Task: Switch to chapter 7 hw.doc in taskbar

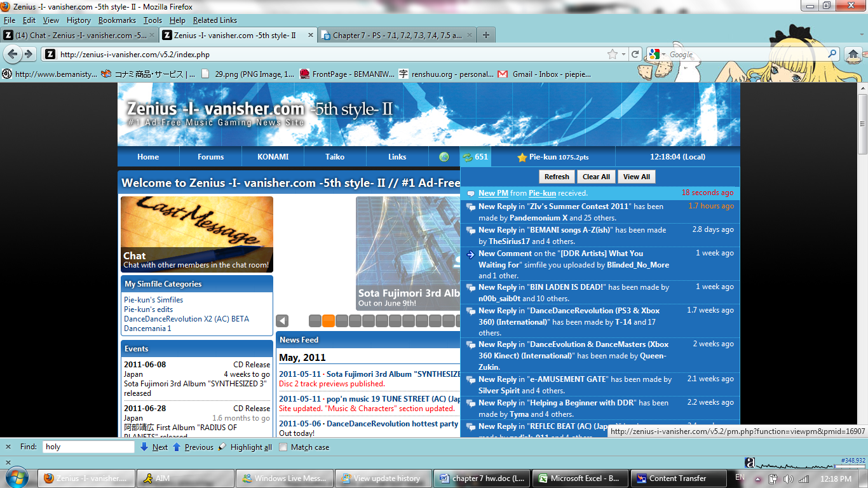Action: pos(482,478)
